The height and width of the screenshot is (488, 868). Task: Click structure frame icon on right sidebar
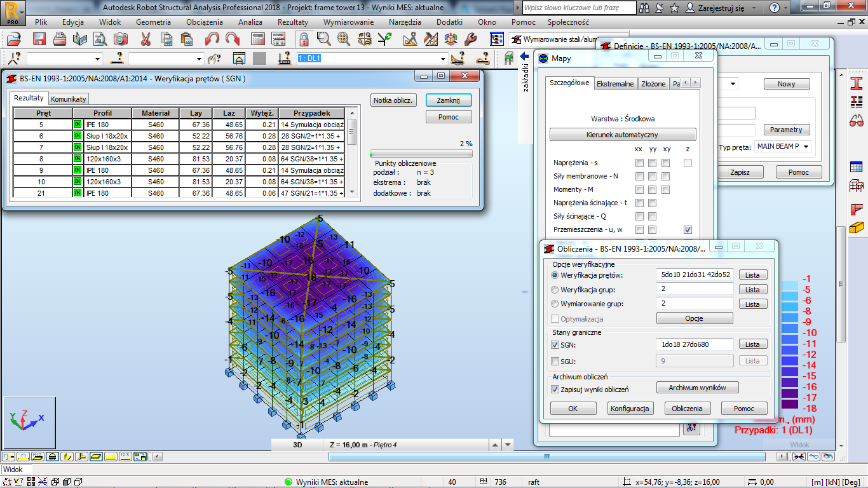pos(857,186)
